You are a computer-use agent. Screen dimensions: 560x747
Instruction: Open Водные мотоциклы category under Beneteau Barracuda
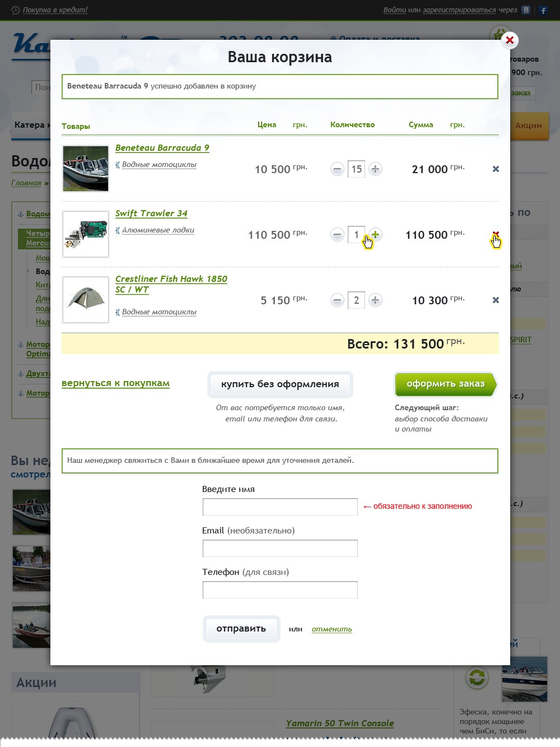[159, 165]
